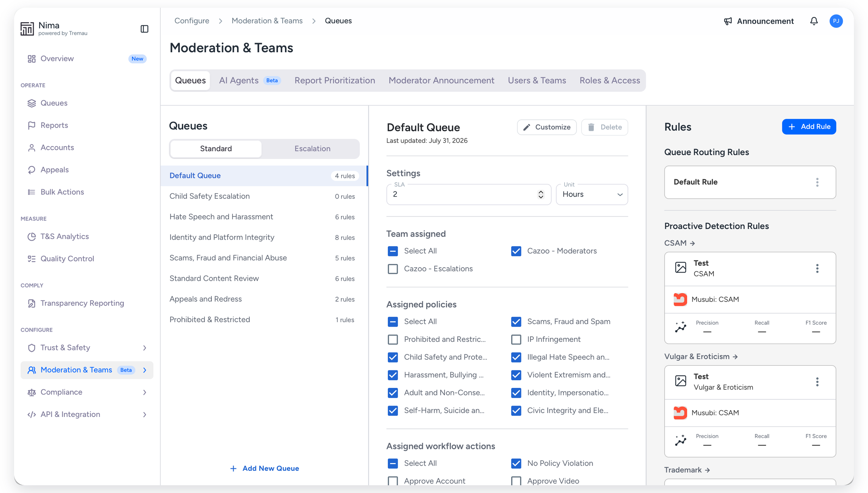This screenshot has height=493, width=868.
Task: Click the Add Rule button
Action: pos(809,127)
